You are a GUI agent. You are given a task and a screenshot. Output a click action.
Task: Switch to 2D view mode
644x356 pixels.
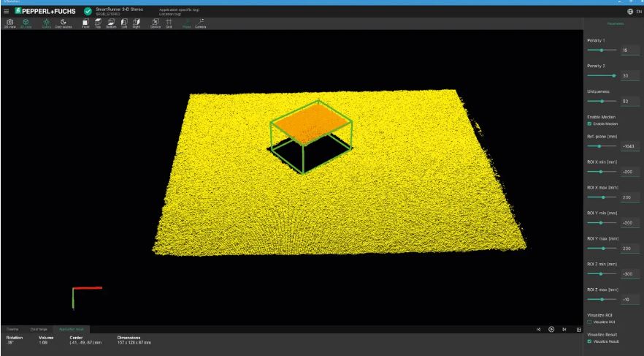pyautogui.click(x=10, y=23)
